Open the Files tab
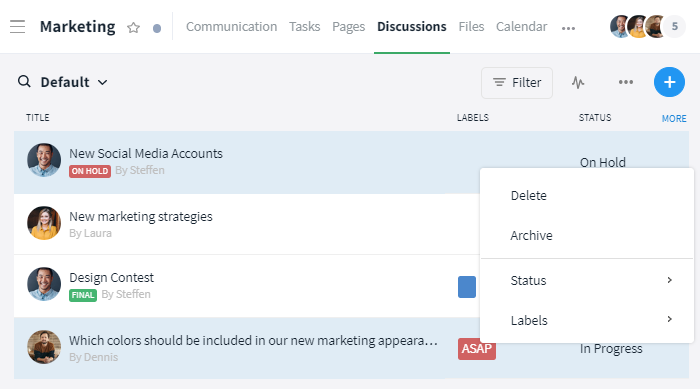Image resolution: width=700 pixels, height=389 pixels. pos(471,27)
